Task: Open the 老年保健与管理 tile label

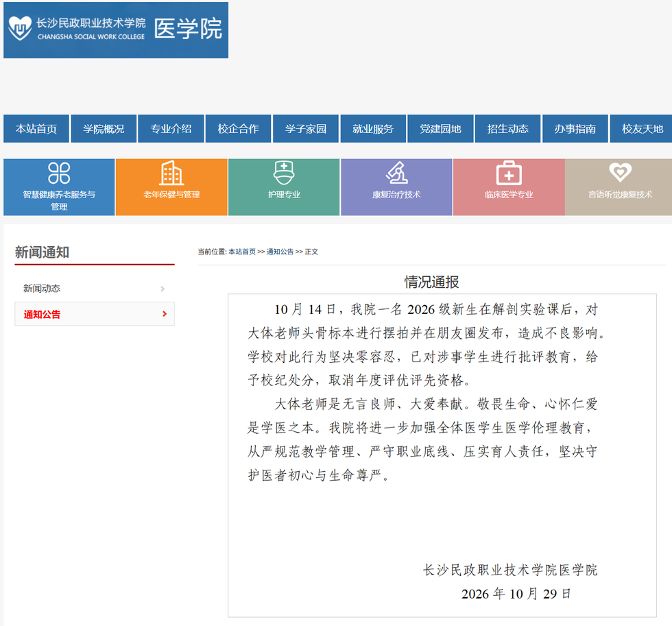Action: 171,195
